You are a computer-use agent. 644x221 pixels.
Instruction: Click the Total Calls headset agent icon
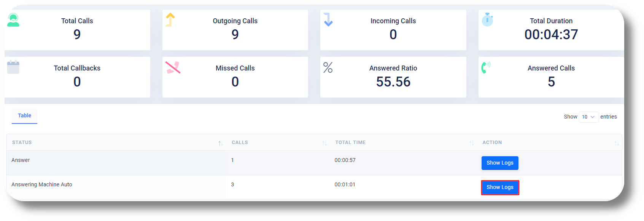click(13, 20)
